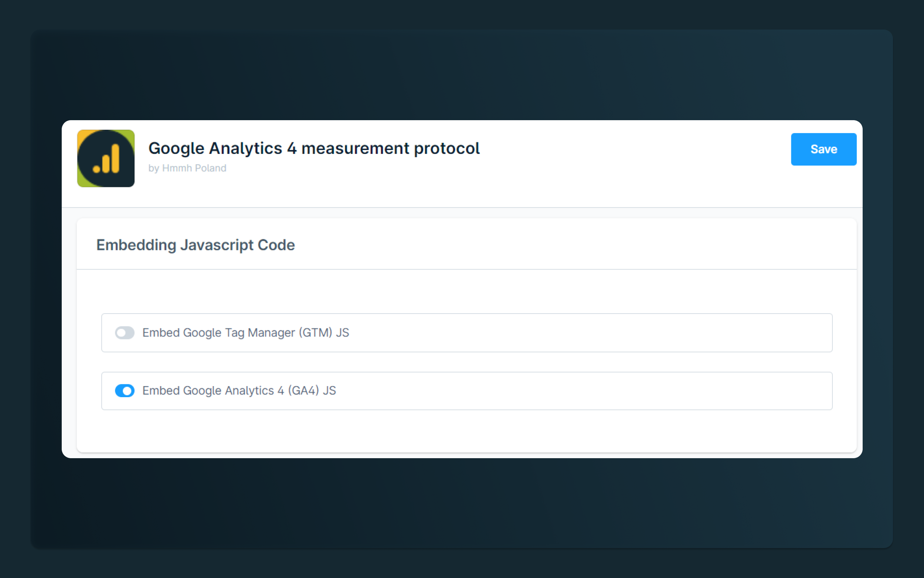The image size is (924, 578).
Task: Click the 'Embedding Javascript Code' heading
Action: coord(196,245)
